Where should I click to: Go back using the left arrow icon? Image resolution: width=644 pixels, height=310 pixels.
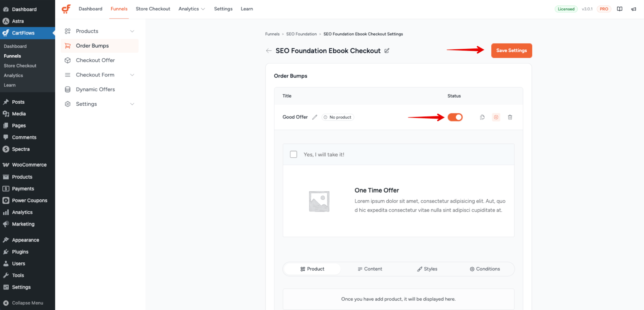[x=269, y=51]
